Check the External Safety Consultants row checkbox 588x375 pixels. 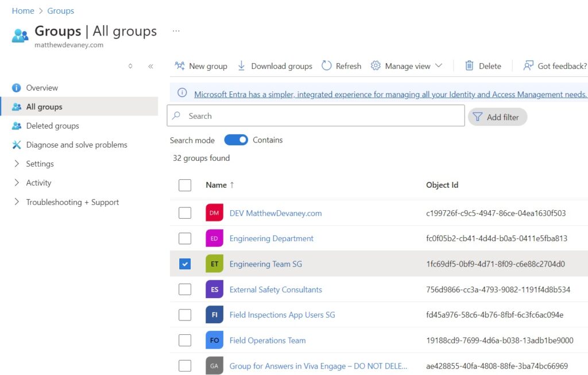pyautogui.click(x=185, y=289)
